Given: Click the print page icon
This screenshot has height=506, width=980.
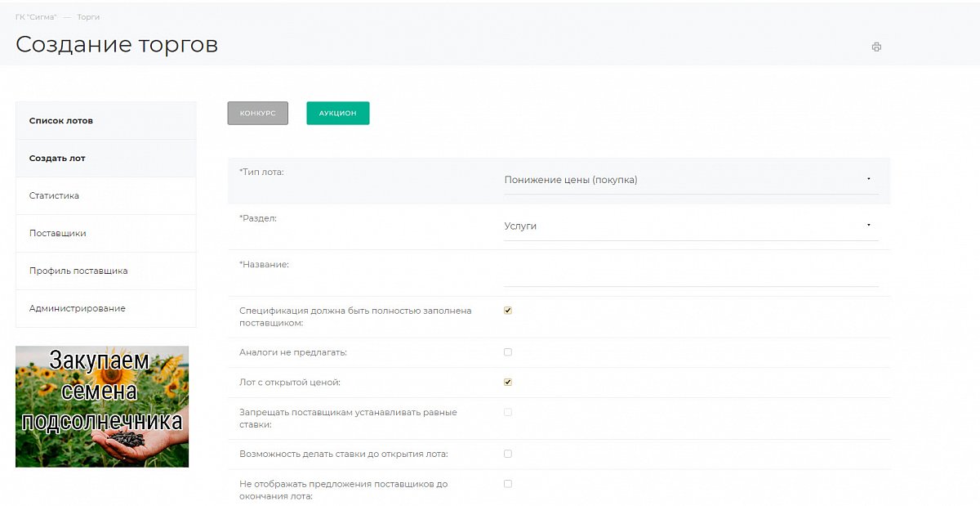Looking at the screenshot, I should point(876,47).
